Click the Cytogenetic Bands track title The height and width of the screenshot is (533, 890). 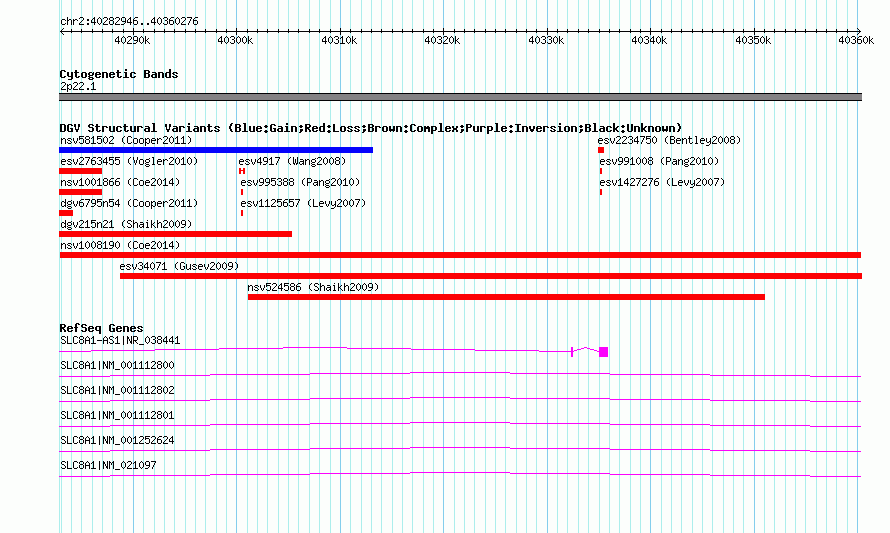pyautogui.click(x=119, y=74)
